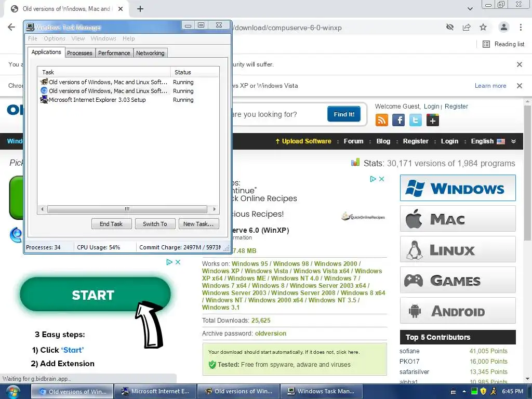The width and height of the screenshot is (532, 399).
Task: Click the sofiane contributor link
Action: (x=409, y=351)
